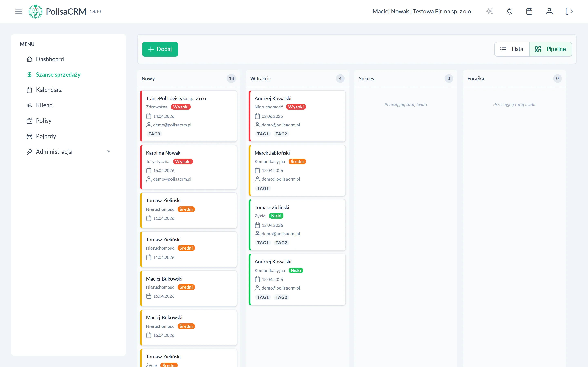
Task: Open the AI assistant sparkles icon
Action: click(489, 11)
